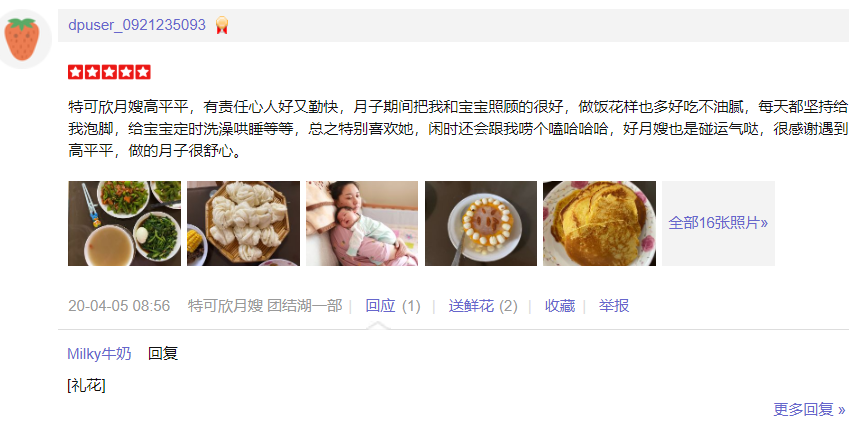Click the review text paragraph
The width and height of the screenshot is (849, 431).
click(x=458, y=129)
